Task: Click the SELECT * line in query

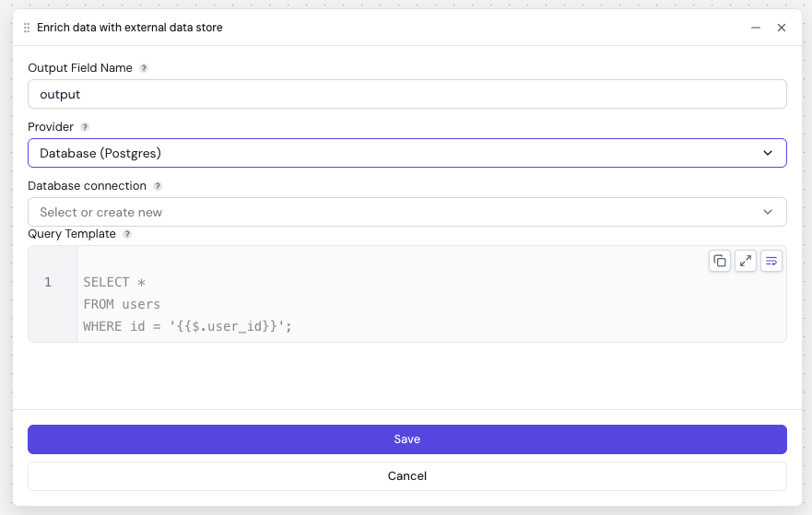Action: 114,282
